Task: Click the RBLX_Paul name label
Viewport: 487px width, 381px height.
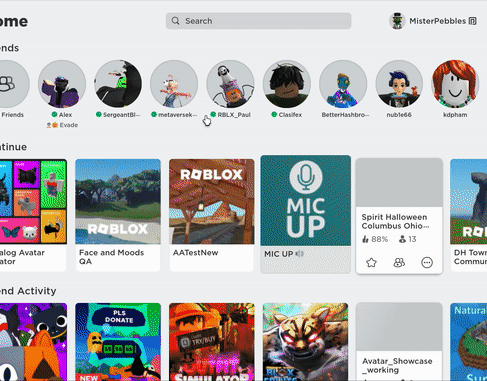Action: (x=234, y=115)
